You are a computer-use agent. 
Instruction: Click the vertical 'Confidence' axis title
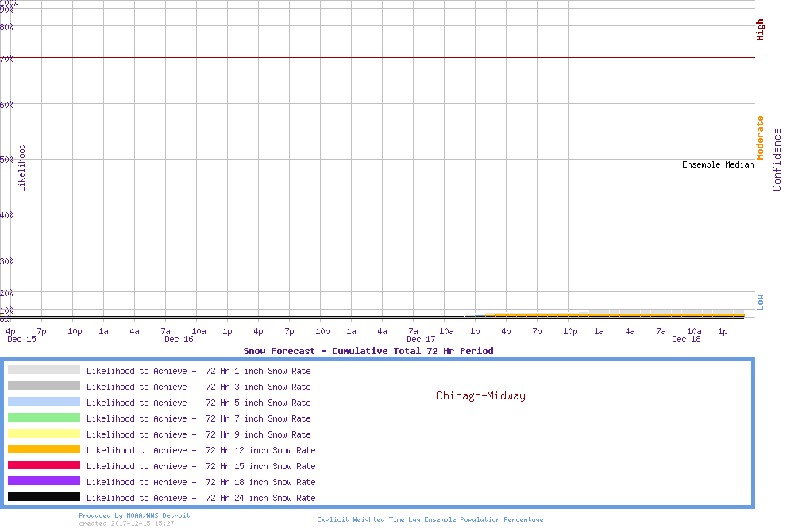tap(777, 160)
